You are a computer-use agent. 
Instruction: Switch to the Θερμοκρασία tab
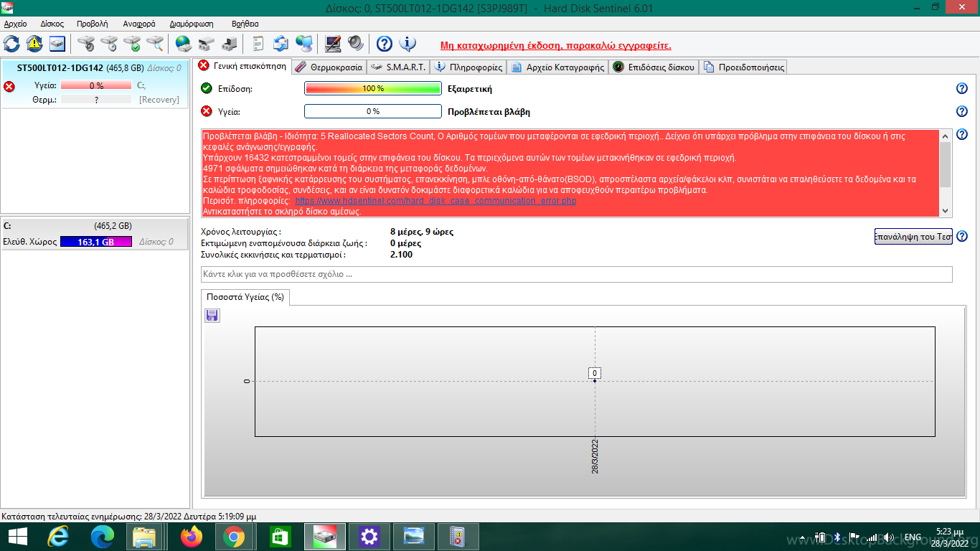[329, 67]
